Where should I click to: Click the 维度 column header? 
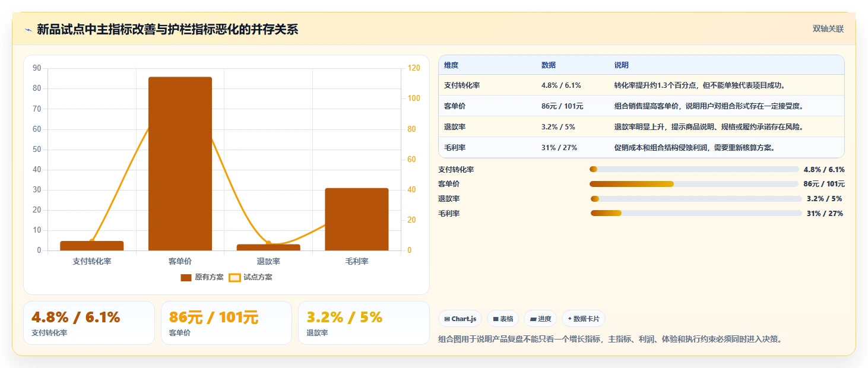tap(451, 65)
